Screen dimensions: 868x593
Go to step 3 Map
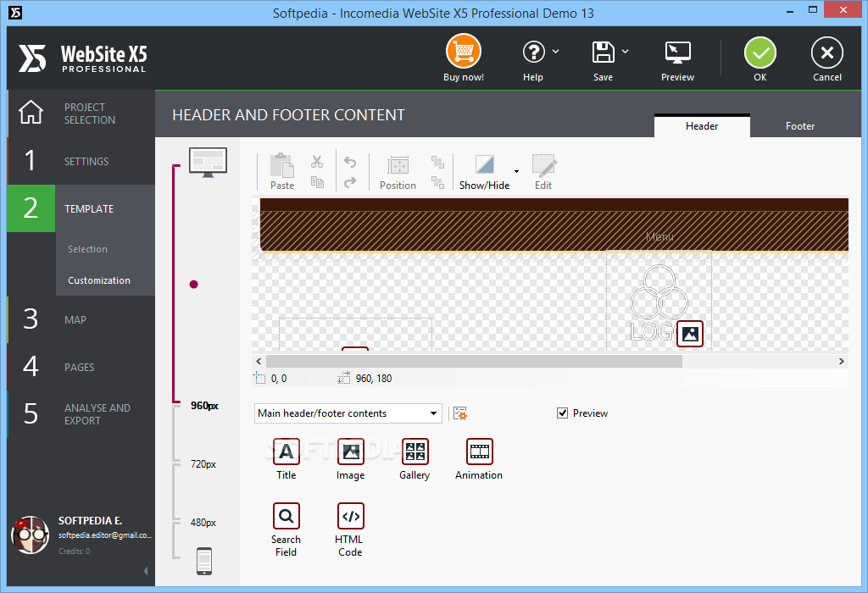81,319
